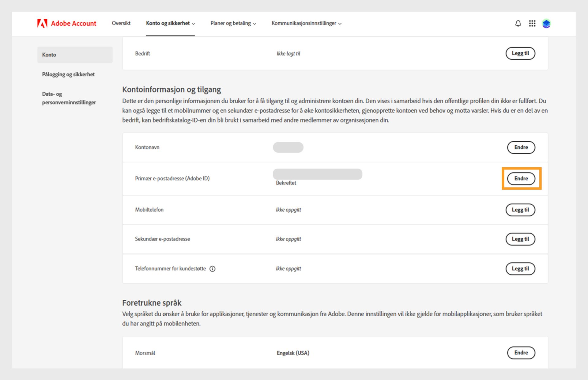Image resolution: width=588 pixels, height=380 pixels.
Task: Open the user profile avatar
Action: pyautogui.click(x=546, y=23)
